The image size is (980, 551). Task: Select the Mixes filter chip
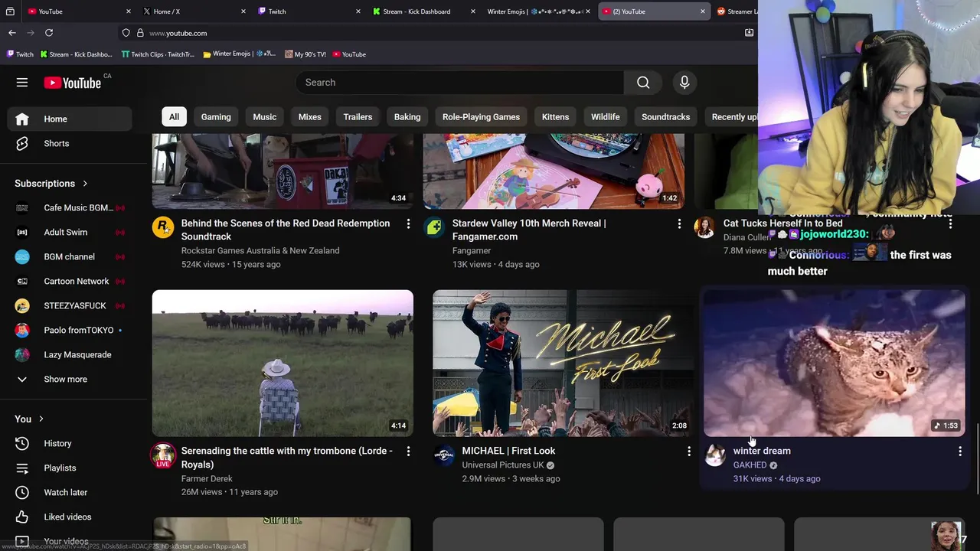click(309, 117)
